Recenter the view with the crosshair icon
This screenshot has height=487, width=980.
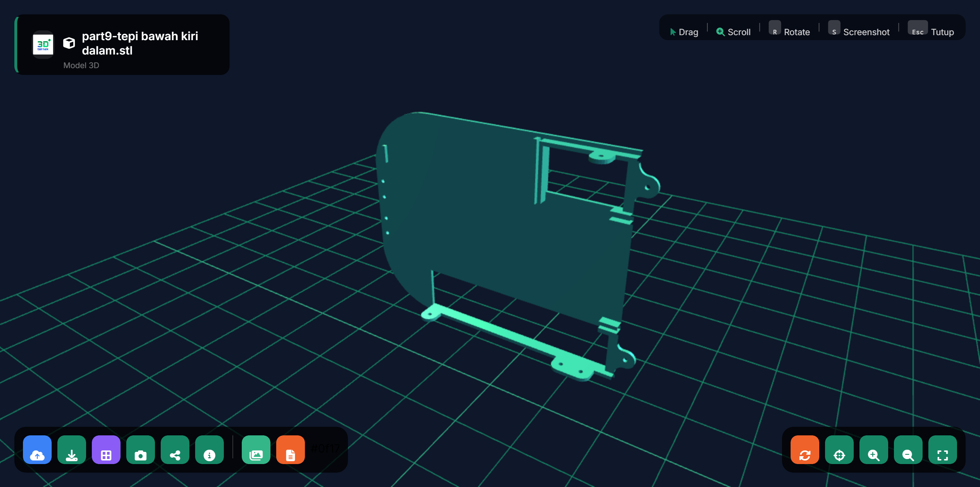pos(839,449)
